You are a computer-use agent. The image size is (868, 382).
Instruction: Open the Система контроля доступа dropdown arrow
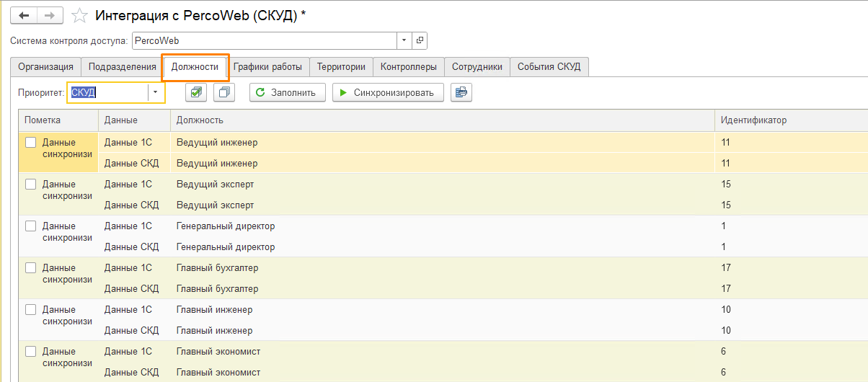click(404, 40)
